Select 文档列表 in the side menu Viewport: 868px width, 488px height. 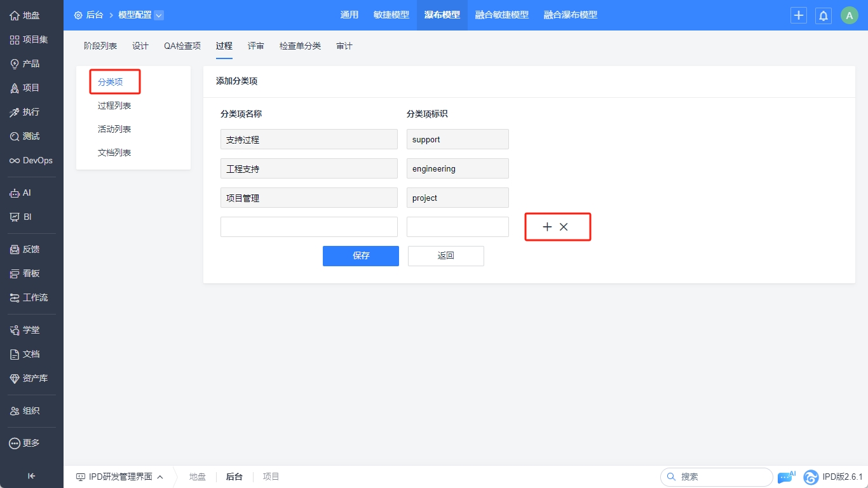tap(114, 152)
